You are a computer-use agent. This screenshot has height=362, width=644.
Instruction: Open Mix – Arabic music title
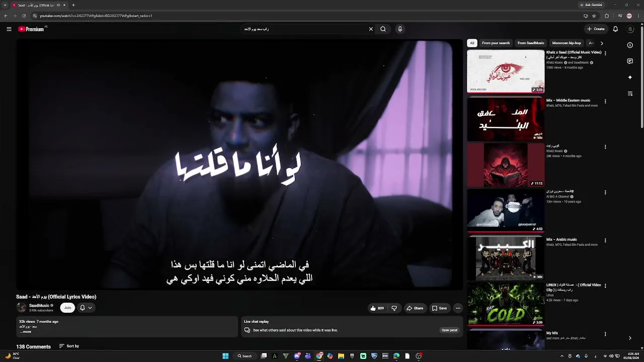click(561, 240)
